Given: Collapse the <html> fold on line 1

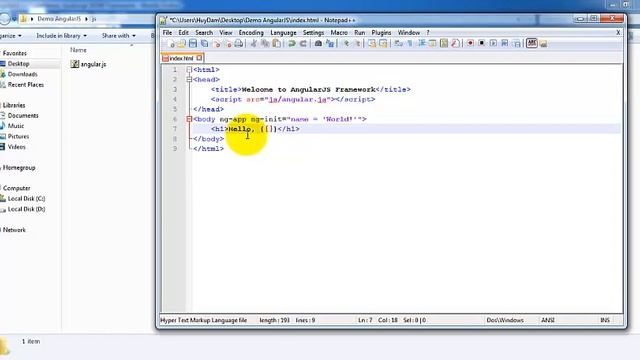Looking at the screenshot, I should (x=189, y=70).
